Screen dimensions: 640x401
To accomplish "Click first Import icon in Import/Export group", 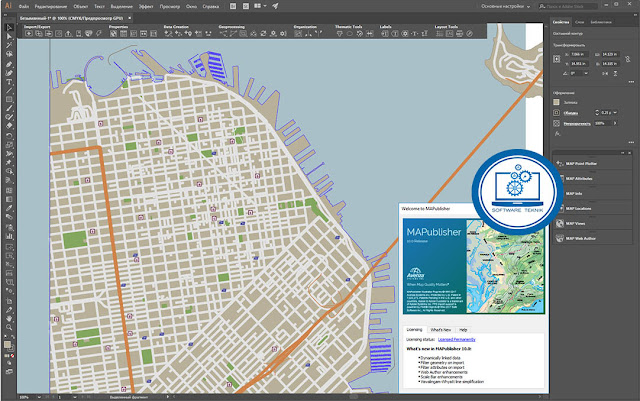I will point(29,34).
